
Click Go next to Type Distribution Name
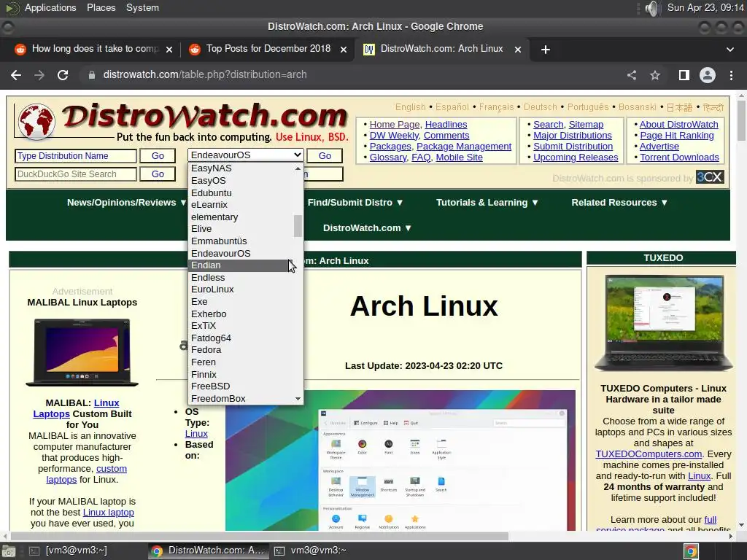158,156
